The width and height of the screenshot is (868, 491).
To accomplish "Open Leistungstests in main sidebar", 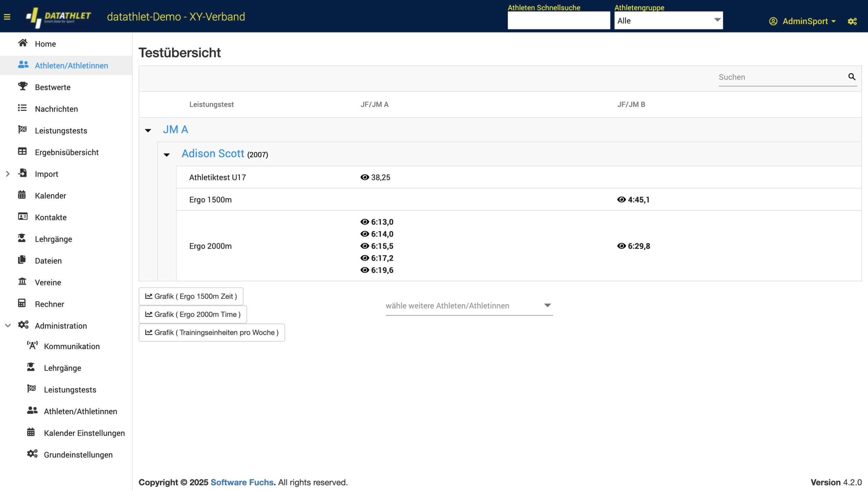I will click(x=61, y=130).
